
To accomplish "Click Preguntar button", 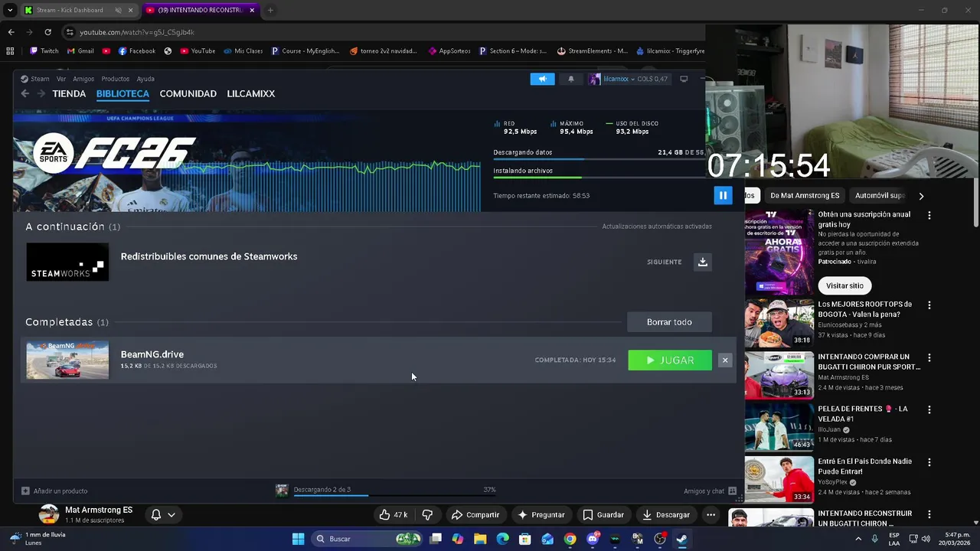I will click(x=541, y=515).
